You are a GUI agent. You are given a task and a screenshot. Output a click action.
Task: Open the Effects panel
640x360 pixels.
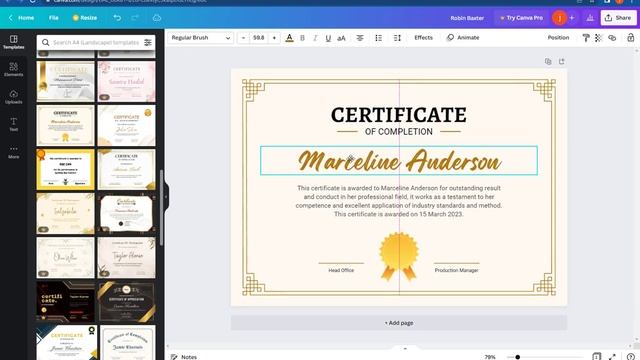click(423, 38)
